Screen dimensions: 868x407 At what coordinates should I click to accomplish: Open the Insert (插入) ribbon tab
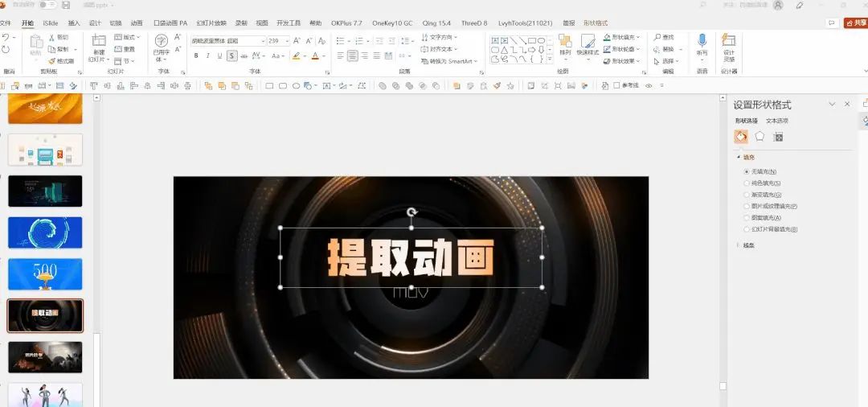point(74,23)
